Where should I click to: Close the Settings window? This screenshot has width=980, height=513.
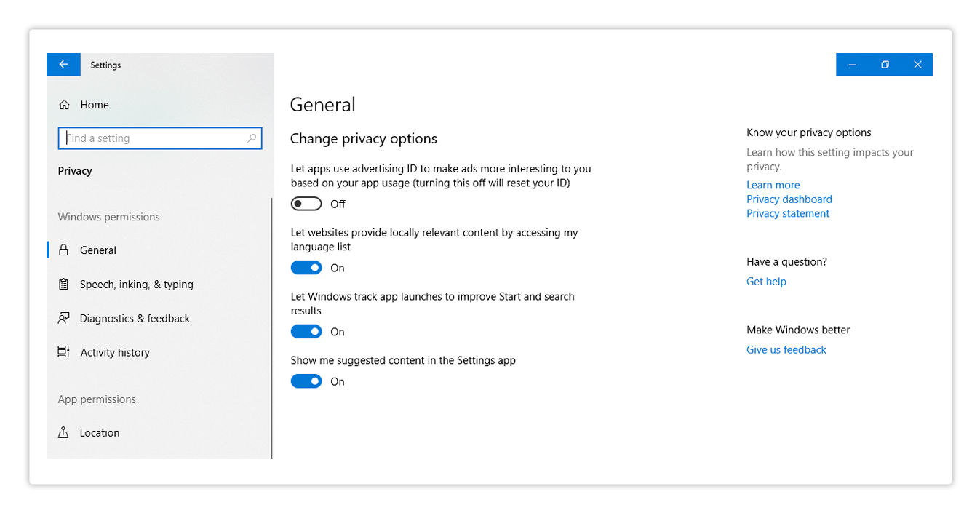(x=917, y=65)
